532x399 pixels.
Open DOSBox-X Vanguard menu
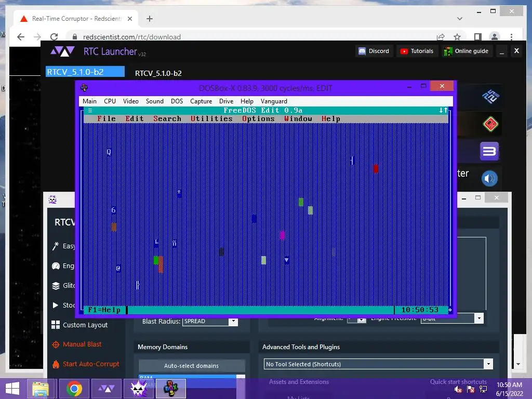pos(274,101)
